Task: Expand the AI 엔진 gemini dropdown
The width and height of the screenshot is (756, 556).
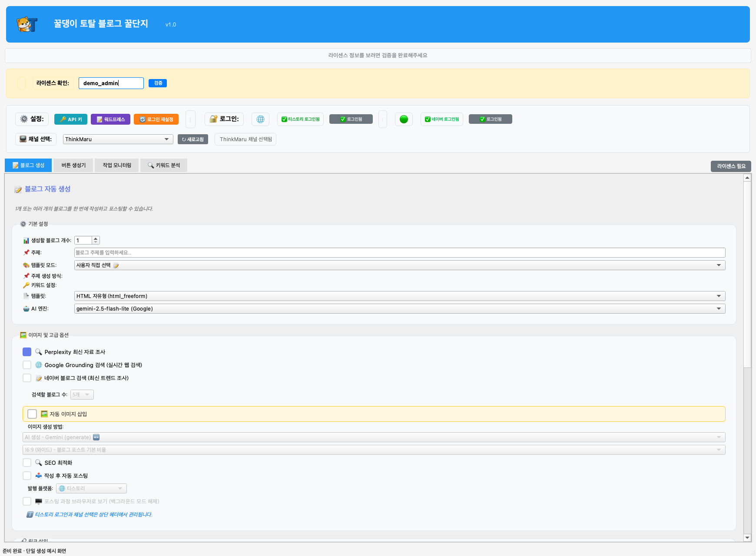Action: [x=399, y=308]
